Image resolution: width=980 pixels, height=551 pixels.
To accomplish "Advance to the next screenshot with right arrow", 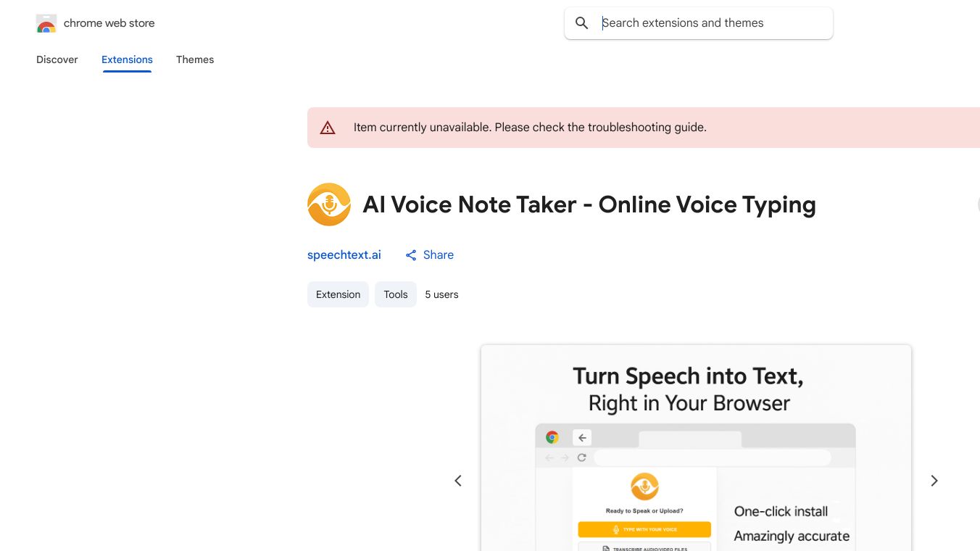I will point(934,481).
